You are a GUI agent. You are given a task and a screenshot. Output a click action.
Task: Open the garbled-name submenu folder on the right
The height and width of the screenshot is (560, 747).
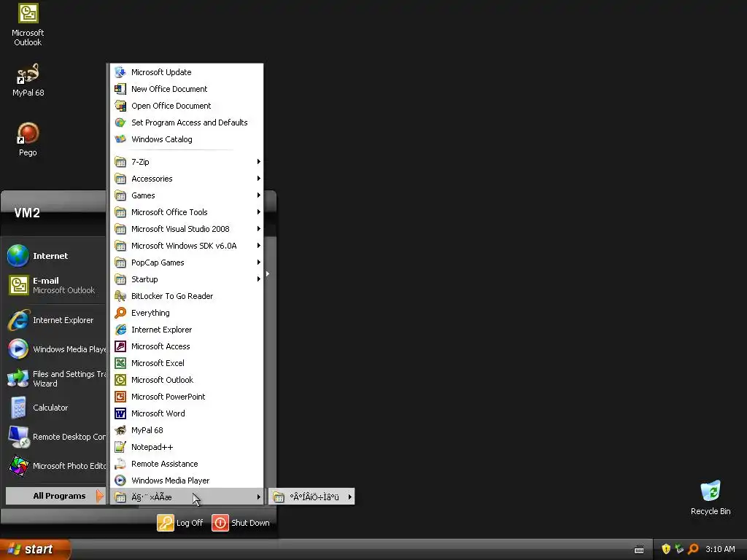click(x=311, y=497)
